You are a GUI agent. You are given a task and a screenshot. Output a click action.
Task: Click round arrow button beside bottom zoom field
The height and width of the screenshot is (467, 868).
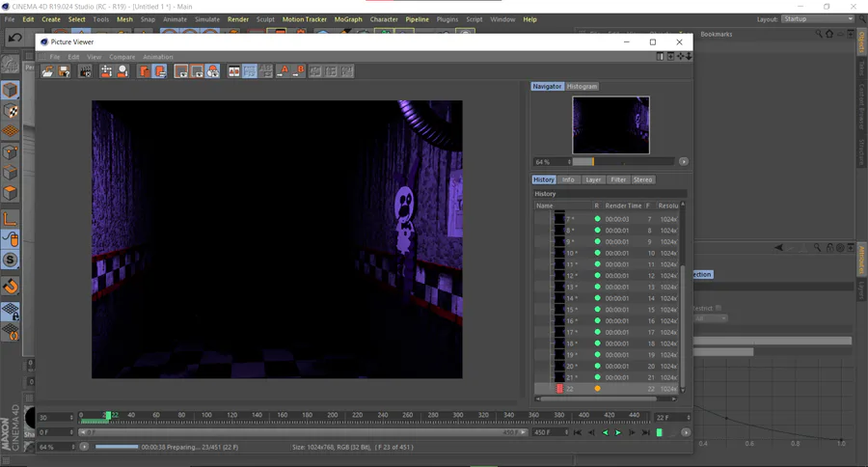pos(84,447)
